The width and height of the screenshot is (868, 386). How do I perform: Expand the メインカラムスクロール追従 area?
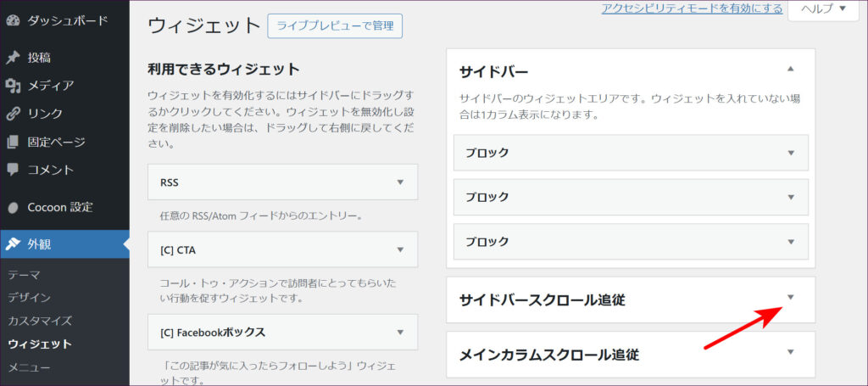(x=790, y=352)
